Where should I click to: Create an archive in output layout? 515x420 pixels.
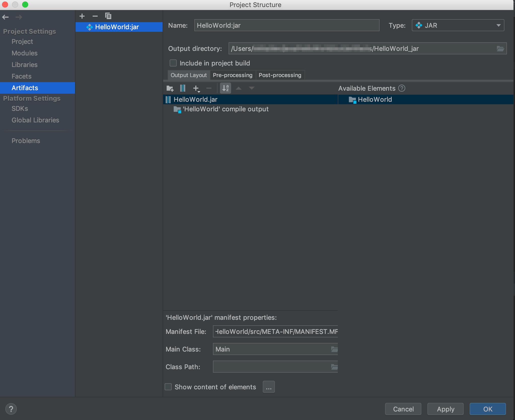(183, 88)
